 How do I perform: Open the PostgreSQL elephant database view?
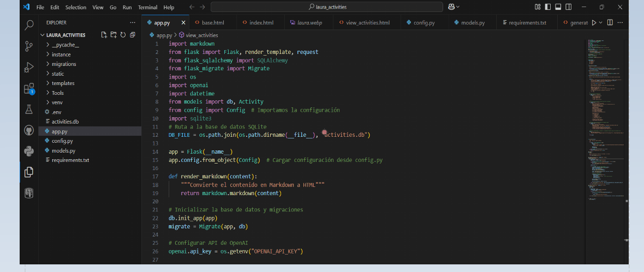tap(29, 193)
